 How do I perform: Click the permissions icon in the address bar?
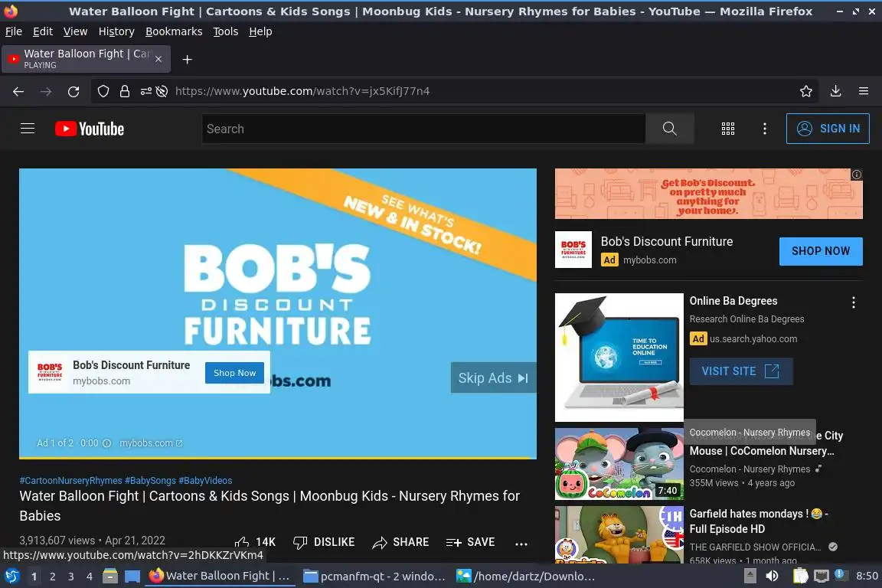tap(145, 91)
